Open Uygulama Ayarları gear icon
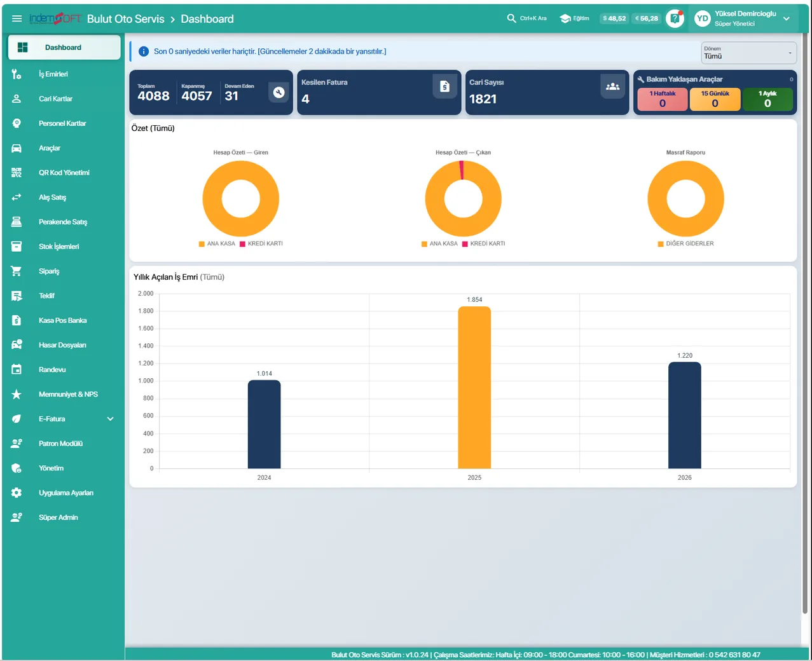Image resolution: width=812 pixels, height=661 pixels. tap(17, 493)
